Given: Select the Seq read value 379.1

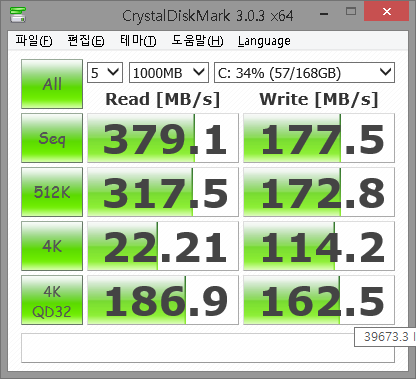Looking at the screenshot, I should click(x=163, y=138).
